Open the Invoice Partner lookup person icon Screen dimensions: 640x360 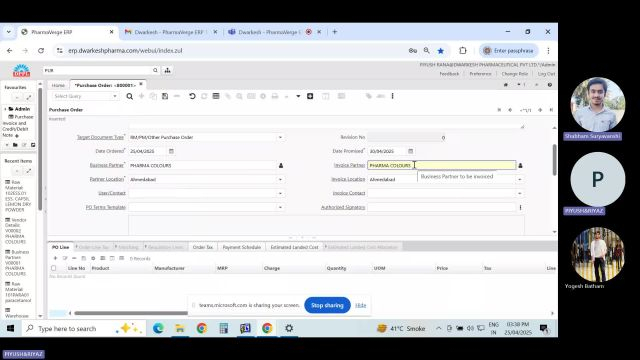[x=520, y=165]
